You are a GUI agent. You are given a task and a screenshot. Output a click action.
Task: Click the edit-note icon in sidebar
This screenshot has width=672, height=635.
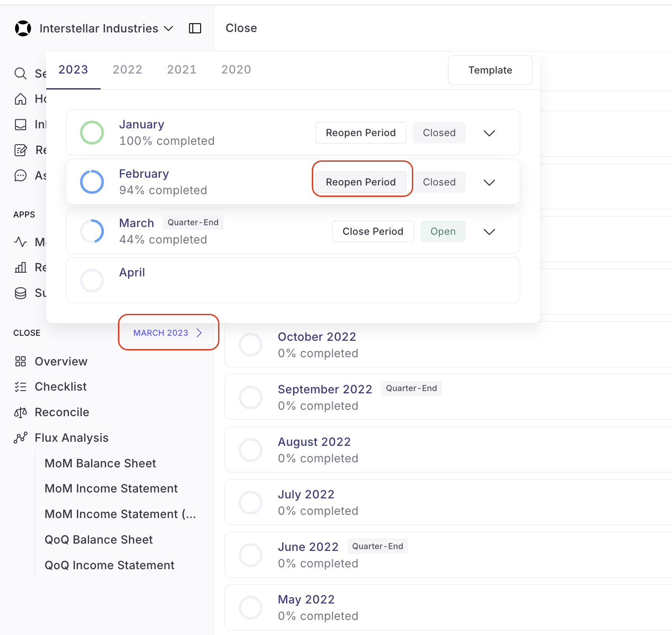pos(21,150)
